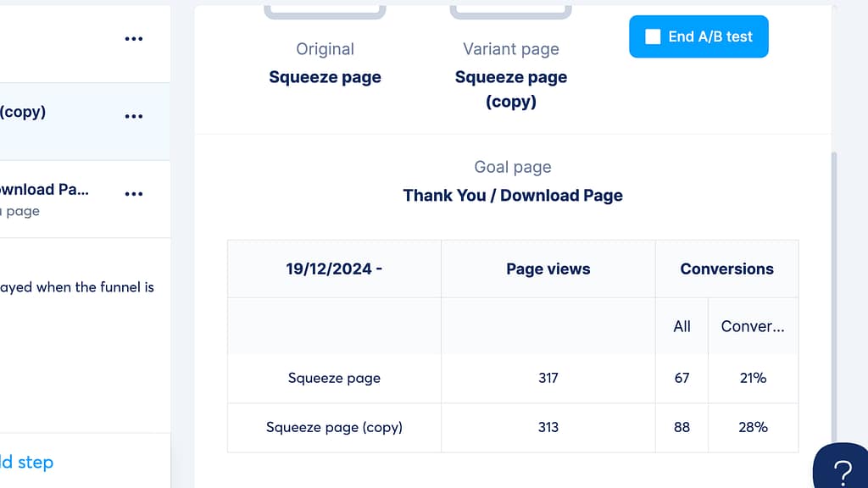
Task: Click the Conversions column header
Action: [x=726, y=269]
